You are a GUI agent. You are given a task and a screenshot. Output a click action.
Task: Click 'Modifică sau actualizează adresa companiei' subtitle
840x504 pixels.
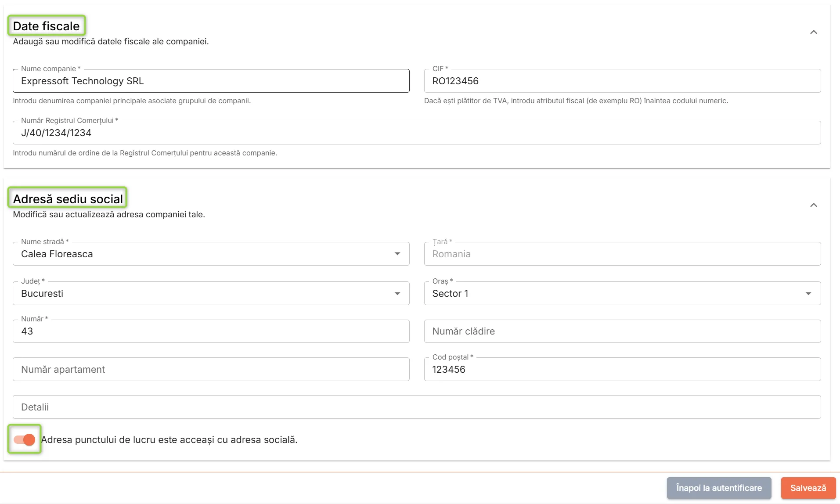[109, 214]
